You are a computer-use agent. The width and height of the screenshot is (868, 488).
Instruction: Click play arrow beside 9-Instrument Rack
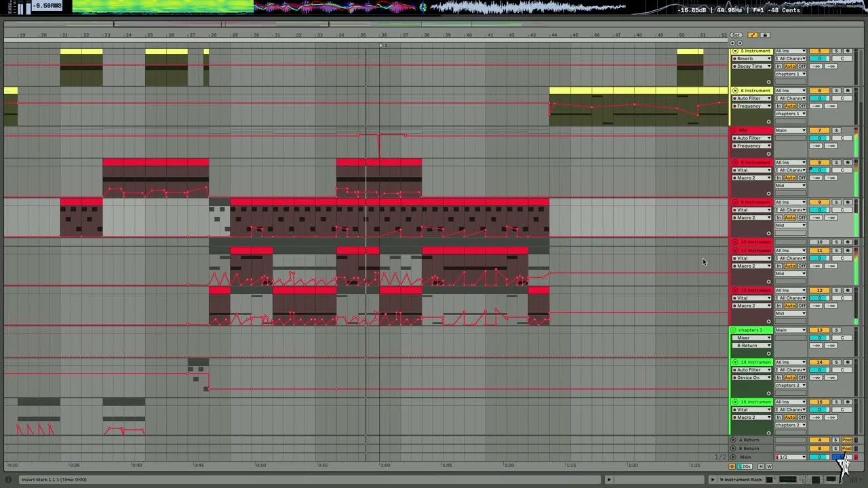[x=713, y=479]
